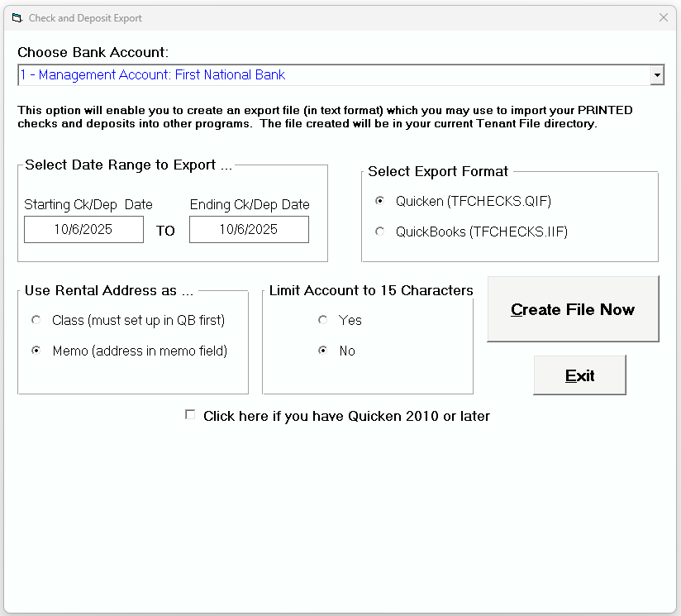Close the Check and Deposit Export window
The image size is (681, 616).
(664, 17)
